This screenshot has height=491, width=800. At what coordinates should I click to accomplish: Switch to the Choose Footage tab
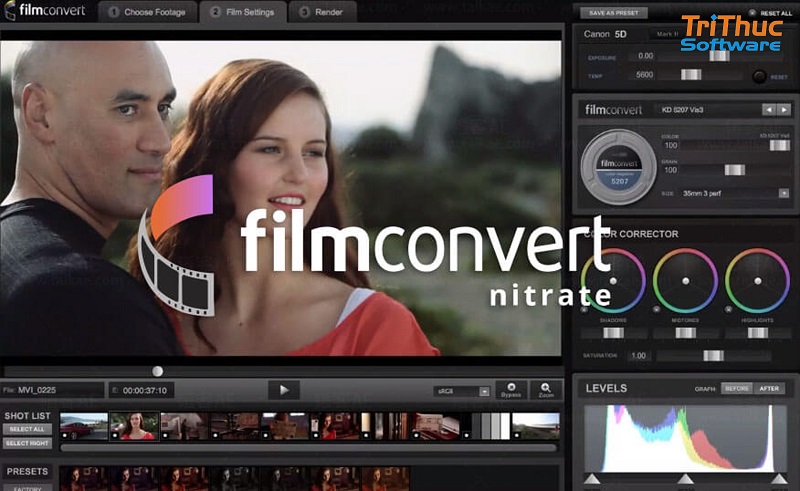[x=148, y=12]
